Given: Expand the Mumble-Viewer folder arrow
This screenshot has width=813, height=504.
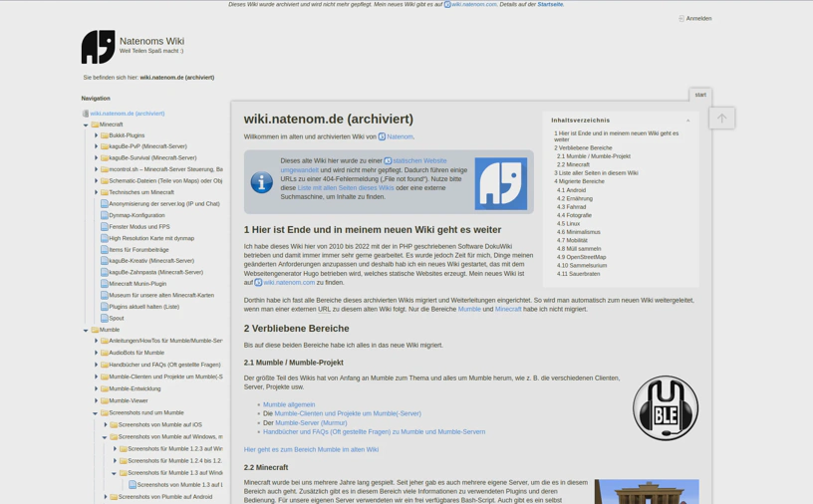Looking at the screenshot, I should pyautogui.click(x=96, y=400).
